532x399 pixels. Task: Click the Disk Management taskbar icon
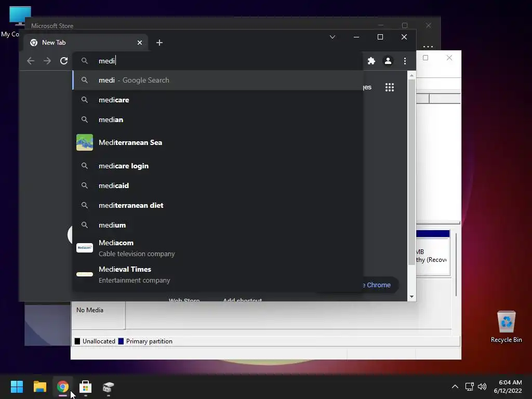tap(108, 387)
